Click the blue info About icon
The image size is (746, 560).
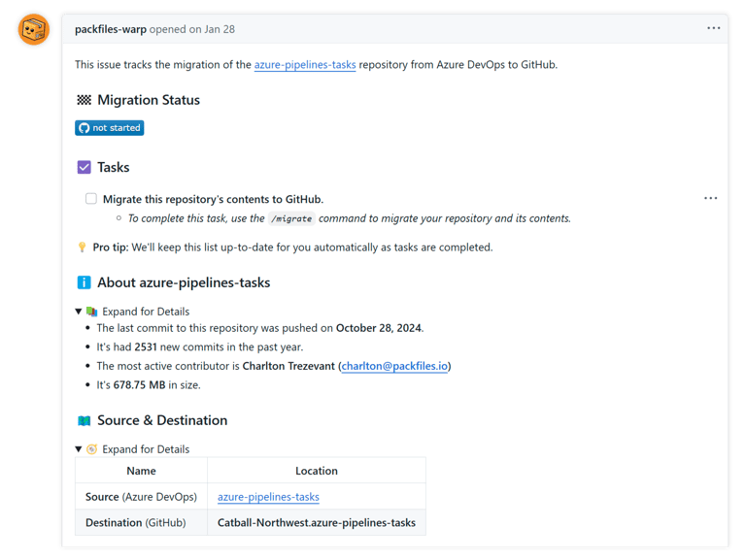tap(84, 283)
